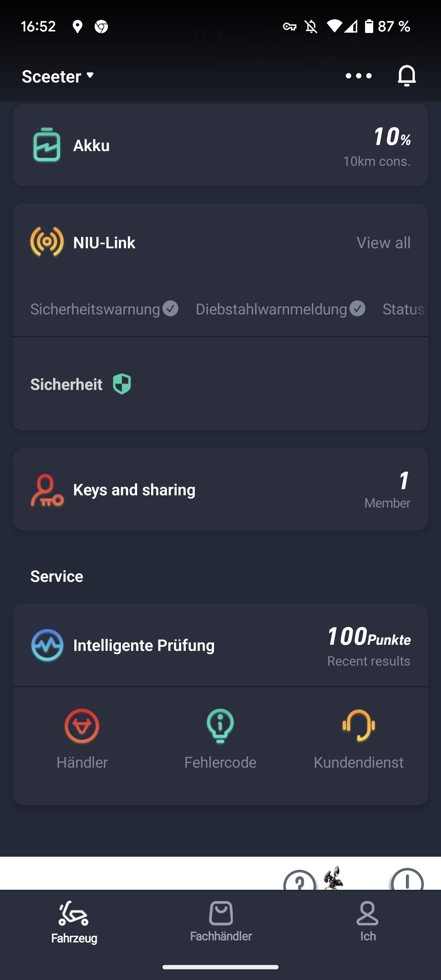Tap the Intelligente Prüfung pulse icon
This screenshot has width=441, height=980.
point(47,645)
